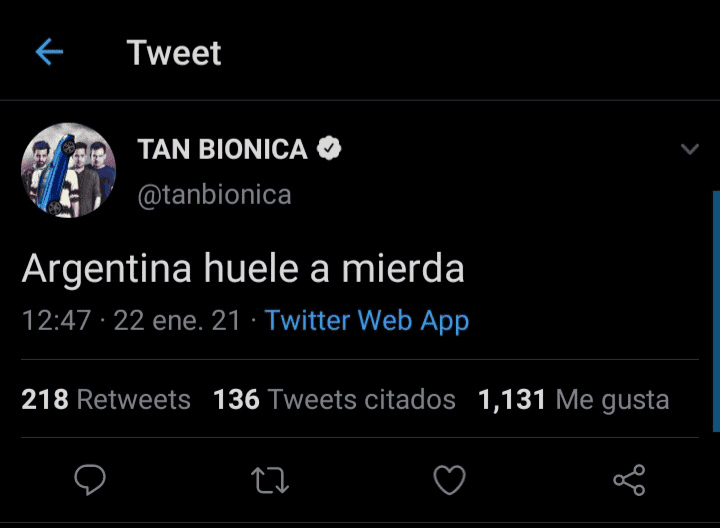The width and height of the screenshot is (720, 528).
Task: Click the Twitter Web App source link
Action: (x=367, y=321)
